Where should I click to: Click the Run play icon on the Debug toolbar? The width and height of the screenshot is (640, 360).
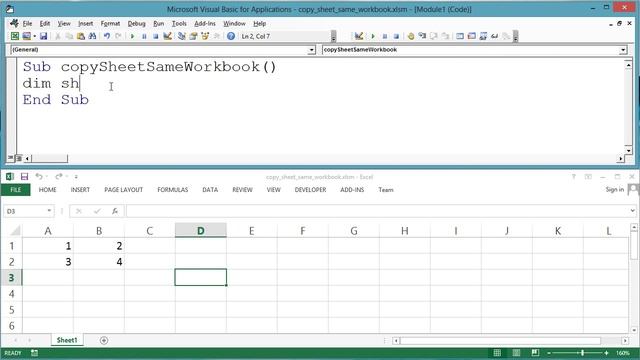tap(373, 36)
